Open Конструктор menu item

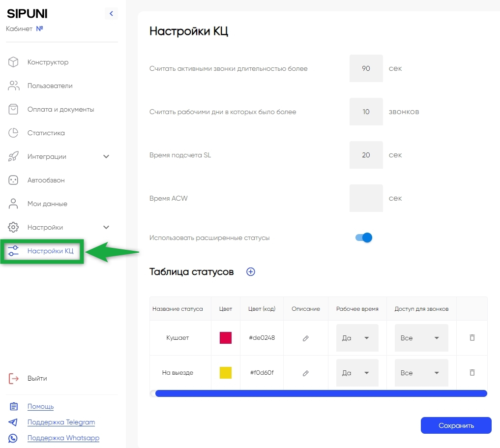click(x=48, y=62)
